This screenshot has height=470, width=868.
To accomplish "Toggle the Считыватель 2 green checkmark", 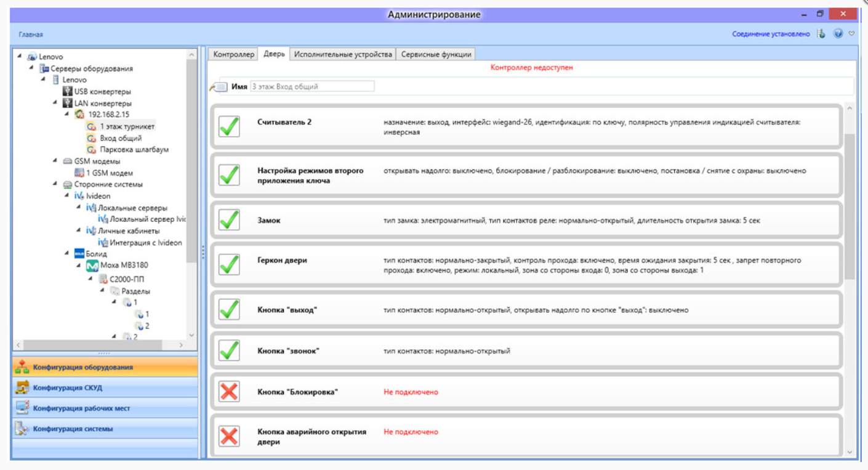I will tap(229, 127).
